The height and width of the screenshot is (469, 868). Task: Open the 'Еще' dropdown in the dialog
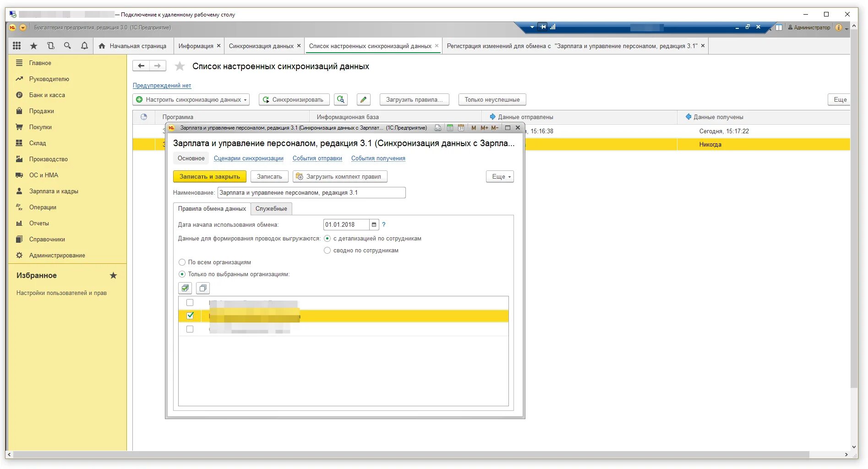pyautogui.click(x=500, y=177)
